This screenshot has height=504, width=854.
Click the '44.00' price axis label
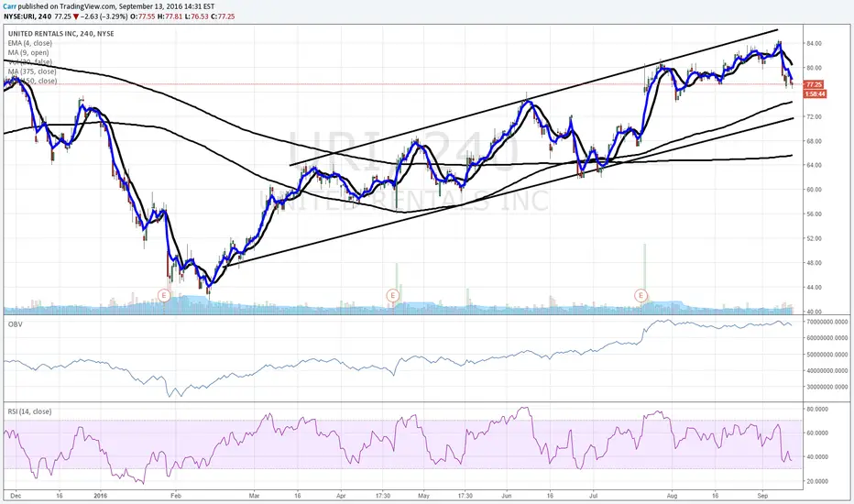(x=815, y=287)
